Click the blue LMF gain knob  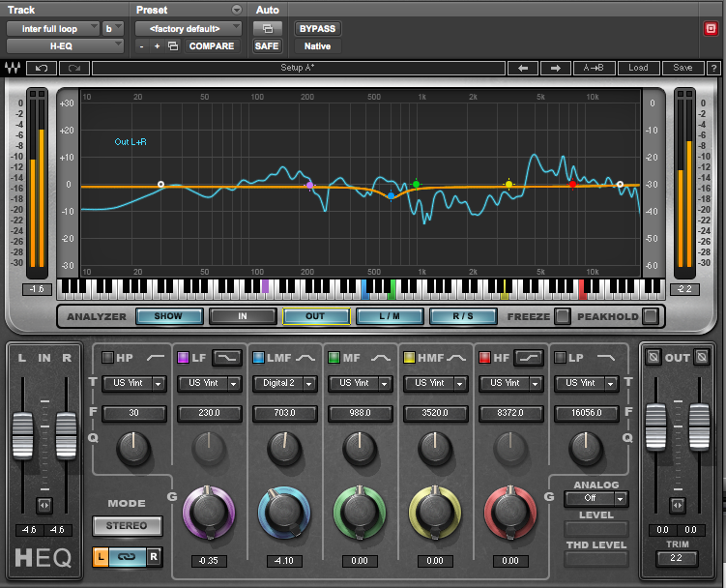click(x=283, y=511)
